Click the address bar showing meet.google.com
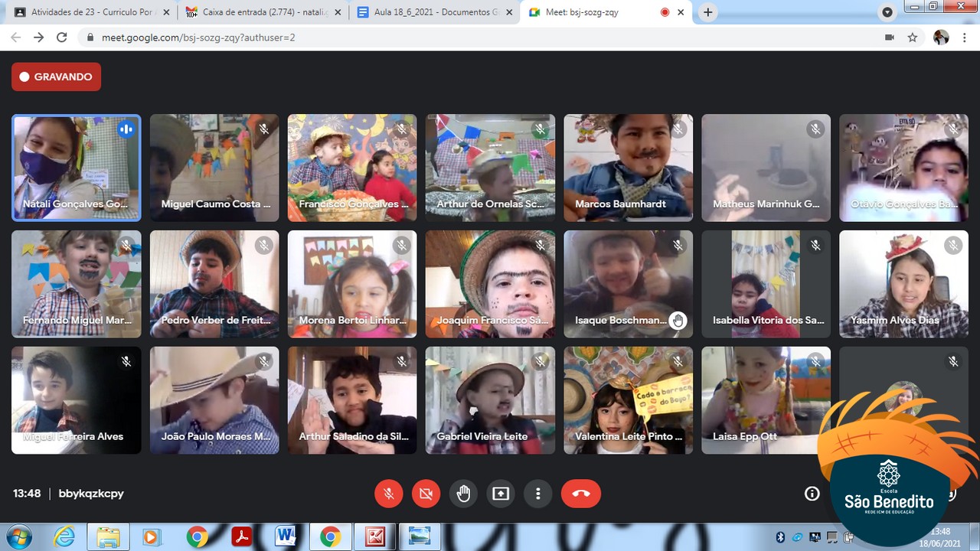This screenshot has width=980, height=551. click(x=459, y=37)
